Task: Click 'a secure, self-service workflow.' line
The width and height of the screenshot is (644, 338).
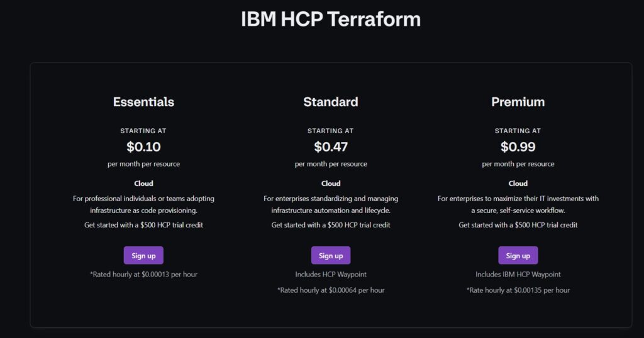Action: coord(518,210)
